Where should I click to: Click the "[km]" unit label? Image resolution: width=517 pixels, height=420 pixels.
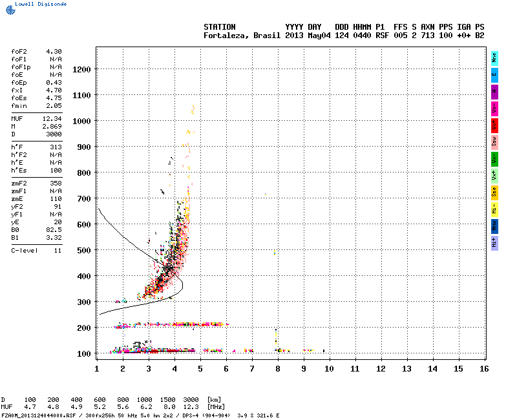pos(214,400)
